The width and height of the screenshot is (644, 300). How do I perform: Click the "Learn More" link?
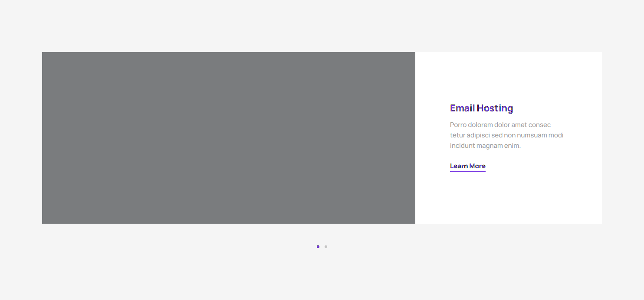point(467,166)
